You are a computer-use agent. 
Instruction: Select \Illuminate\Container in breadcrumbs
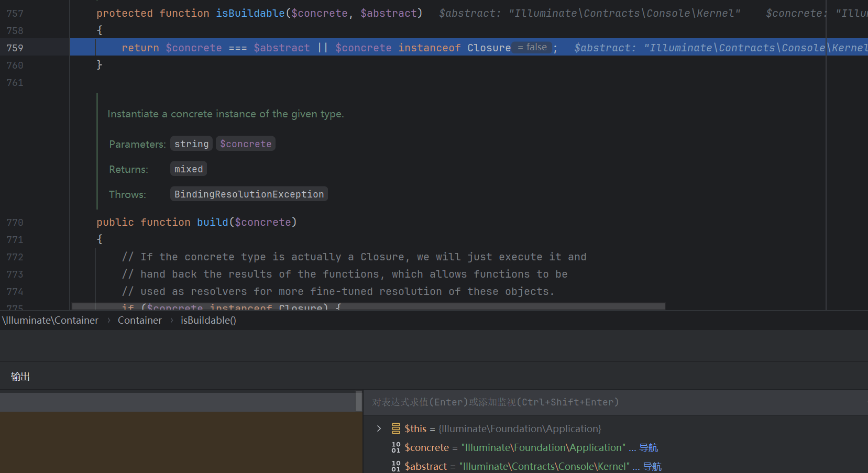coord(50,321)
